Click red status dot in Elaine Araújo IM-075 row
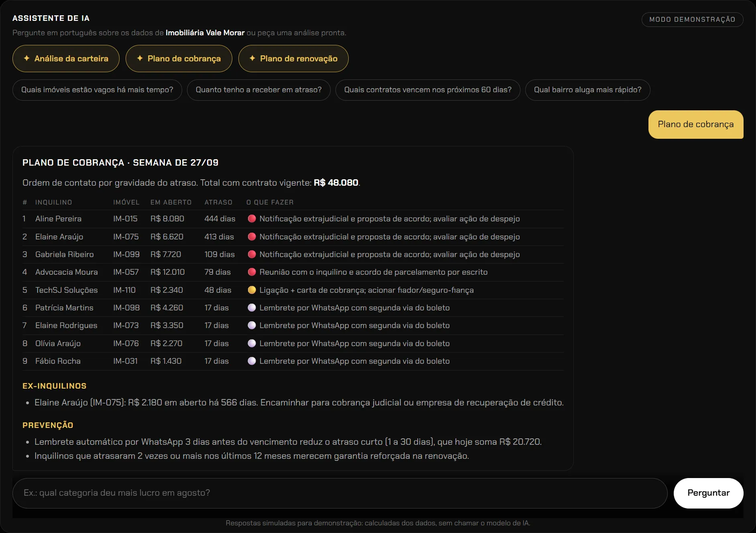The height and width of the screenshot is (533, 756). tap(252, 237)
